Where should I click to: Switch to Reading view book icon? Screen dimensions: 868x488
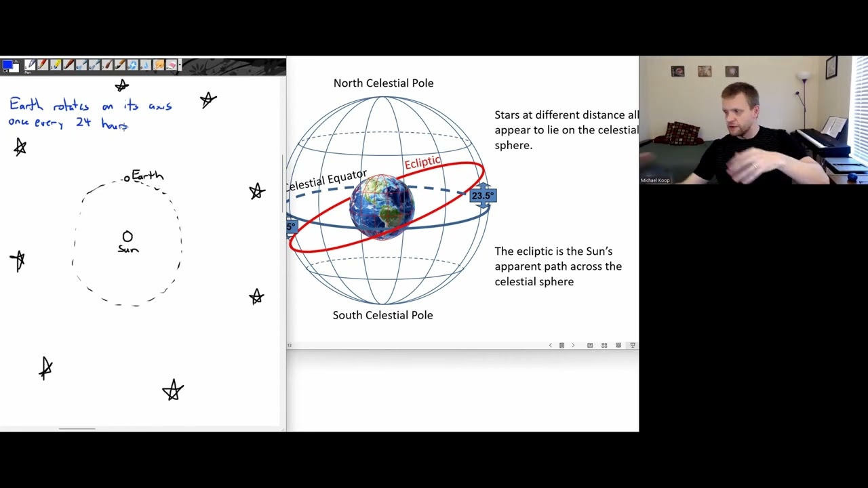[618, 346]
